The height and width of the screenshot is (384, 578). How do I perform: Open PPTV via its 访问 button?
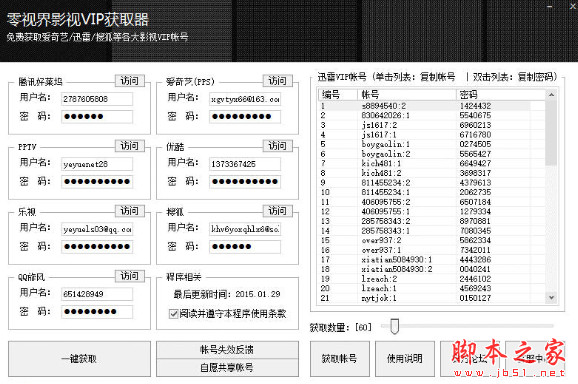129,146
